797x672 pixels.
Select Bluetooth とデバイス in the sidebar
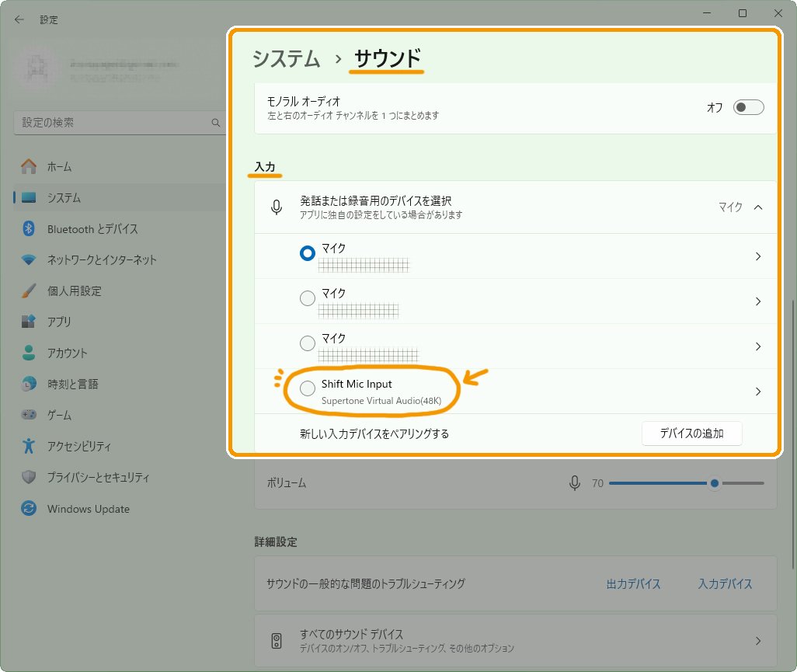[x=68, y=228]
